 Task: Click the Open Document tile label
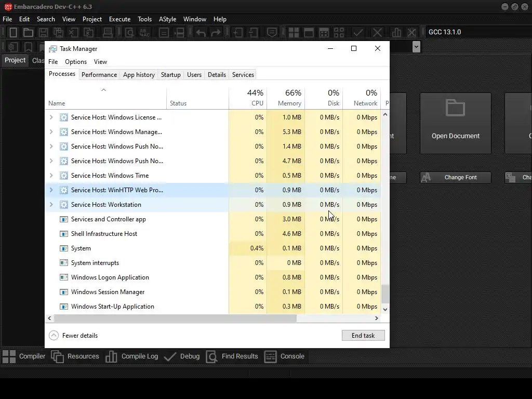(455, 136)
